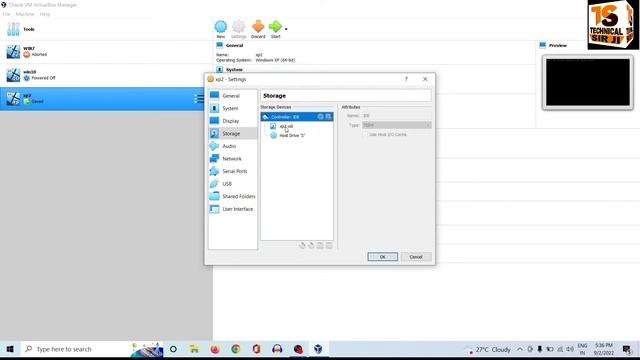Show hidden system tray icons
640x360 pixels.
[x=520, y=349]
